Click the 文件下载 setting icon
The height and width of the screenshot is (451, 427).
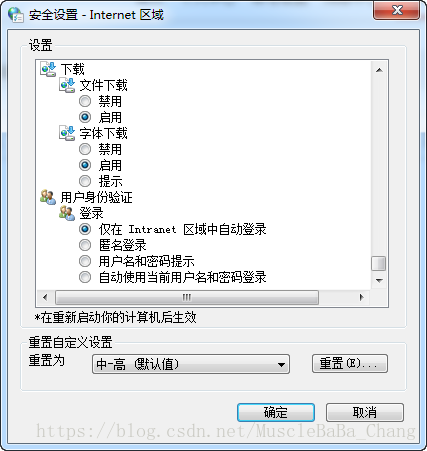(67, 85)
